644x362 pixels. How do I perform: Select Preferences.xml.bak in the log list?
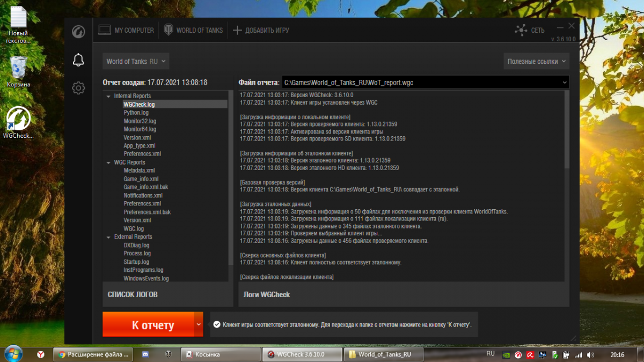point(147,212)
